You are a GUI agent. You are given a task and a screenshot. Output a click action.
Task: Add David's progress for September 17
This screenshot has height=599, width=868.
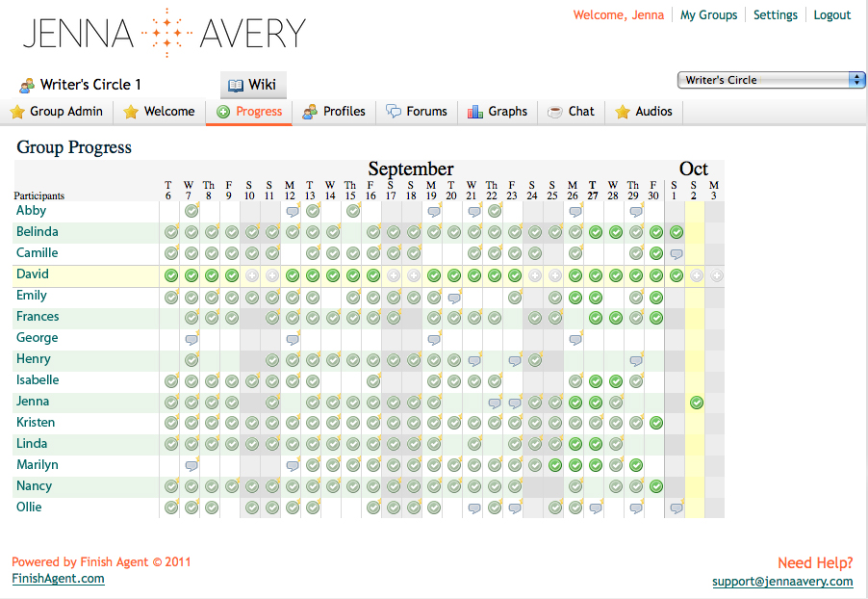coord(394,275)
